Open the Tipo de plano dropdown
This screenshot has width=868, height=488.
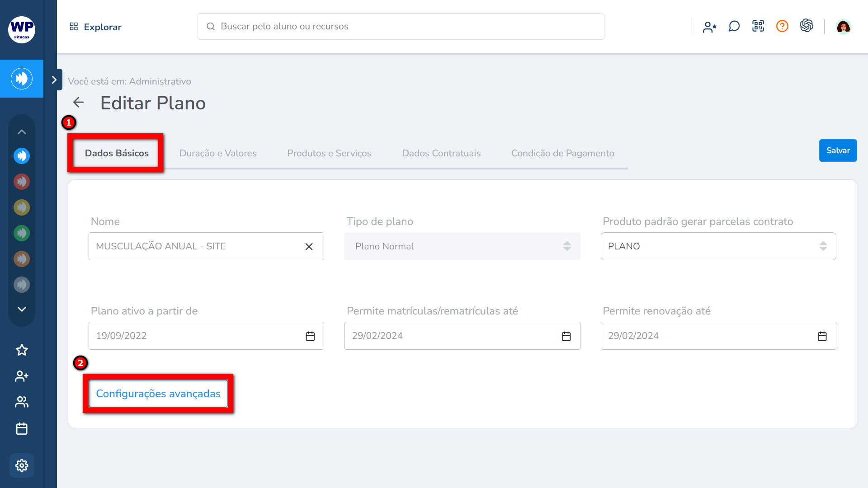tap(462, 246)
